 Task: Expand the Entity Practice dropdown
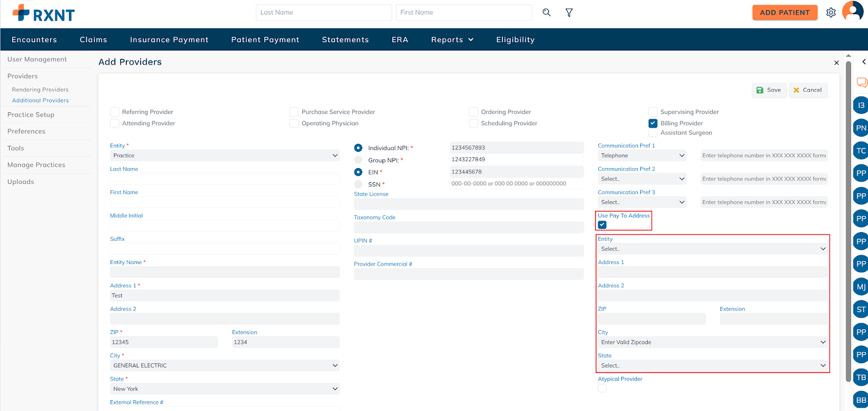point(225,156)
